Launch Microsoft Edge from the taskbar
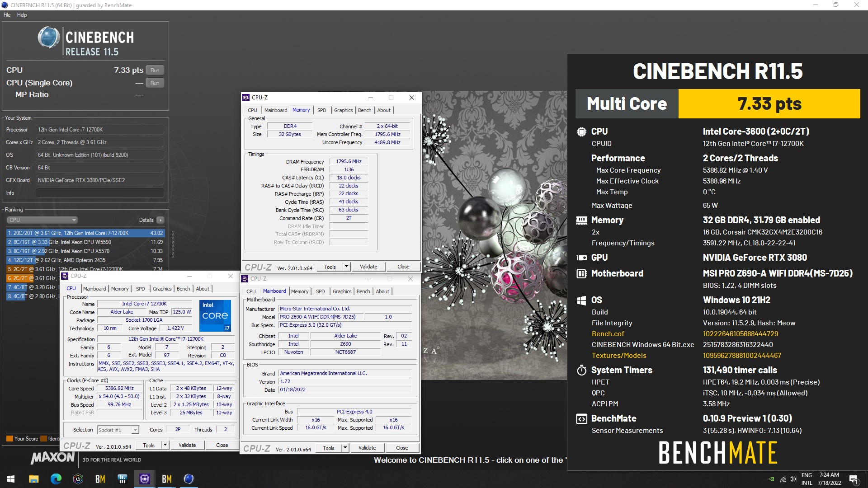868x488 pixels. (56, 479)
